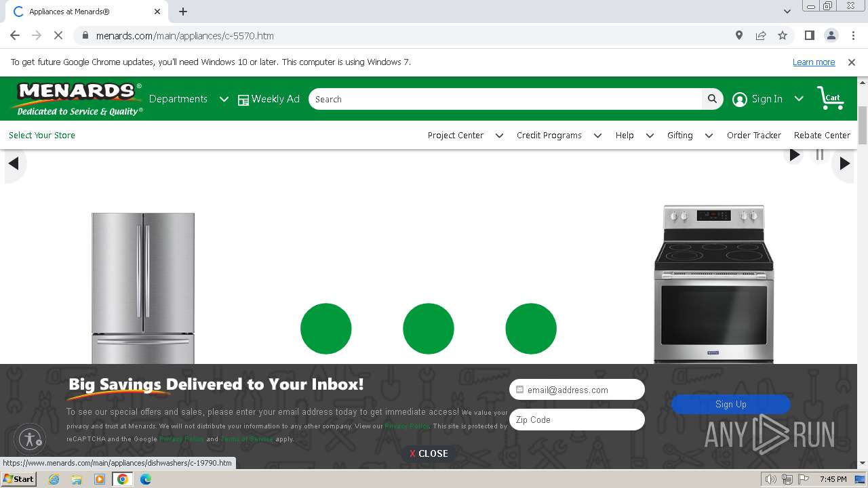This screenshot has height=488, width=868.
Task: Expand the Gifting chevron
Action: [709, 136]
